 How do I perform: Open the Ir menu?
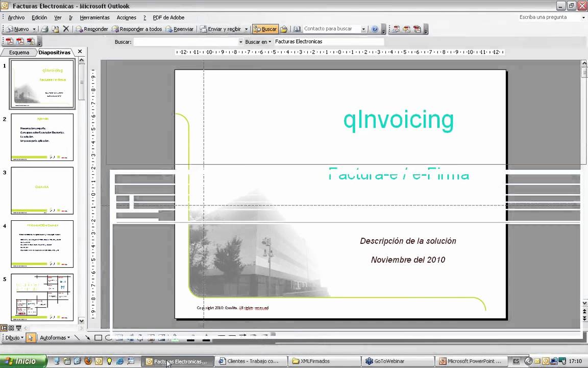(70, 18)
